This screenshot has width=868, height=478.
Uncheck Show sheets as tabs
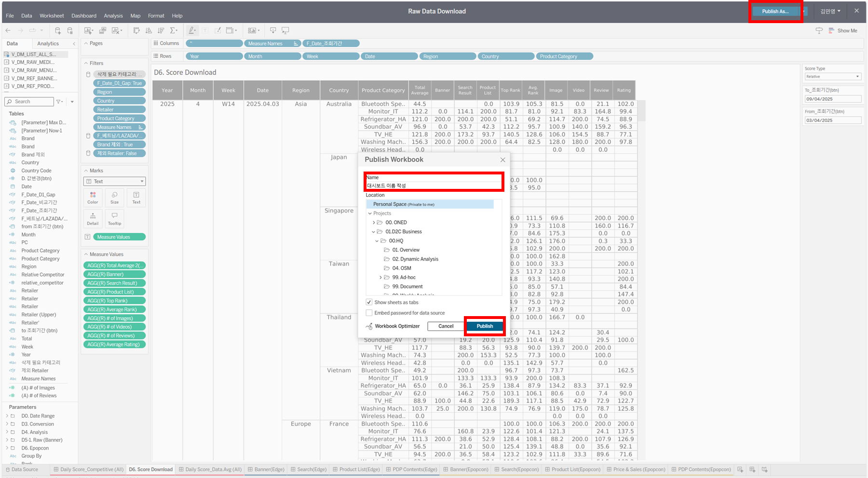369,302
